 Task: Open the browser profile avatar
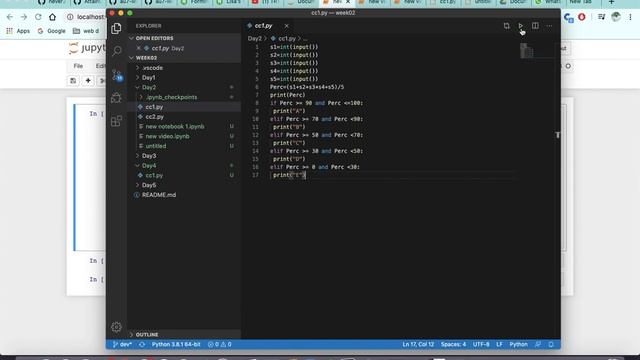(616, 17)
